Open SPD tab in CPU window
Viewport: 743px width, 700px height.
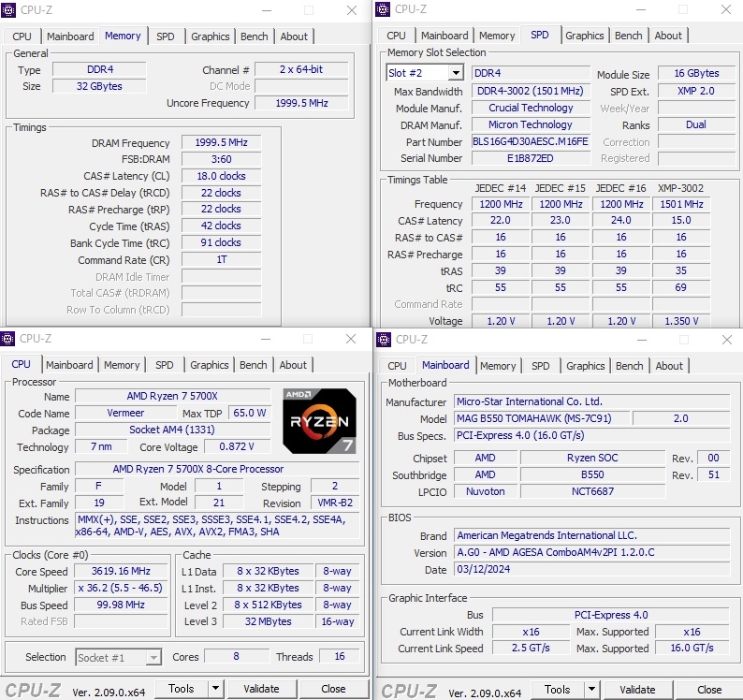coord(165,365)
